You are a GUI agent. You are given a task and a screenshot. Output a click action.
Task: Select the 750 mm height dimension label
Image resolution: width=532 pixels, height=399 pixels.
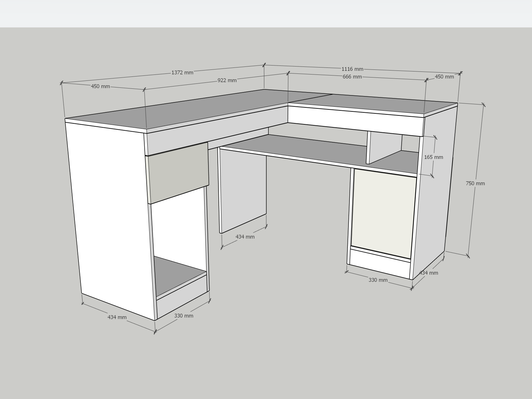coord(475,183)
